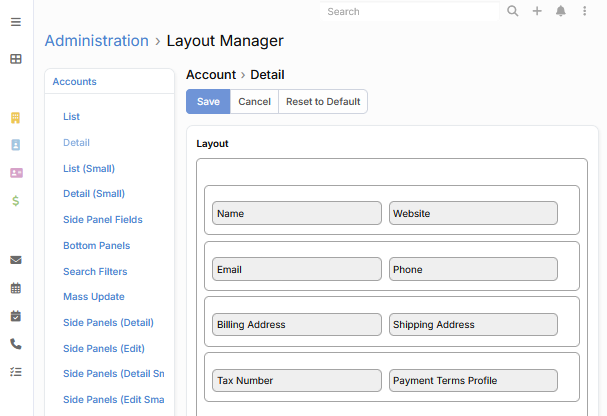Open Tasks via checklist icon
This screenshot has width=607, height=416.
pyautogui.click(x=16, y=372)
